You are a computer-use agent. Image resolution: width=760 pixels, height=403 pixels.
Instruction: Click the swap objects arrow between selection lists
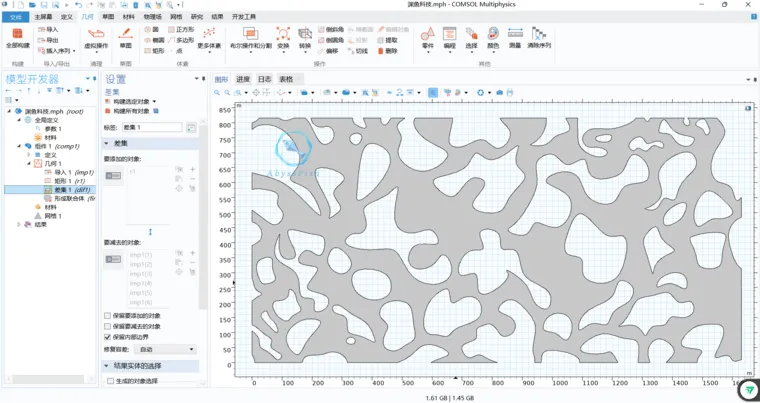[x=150, y=232]
